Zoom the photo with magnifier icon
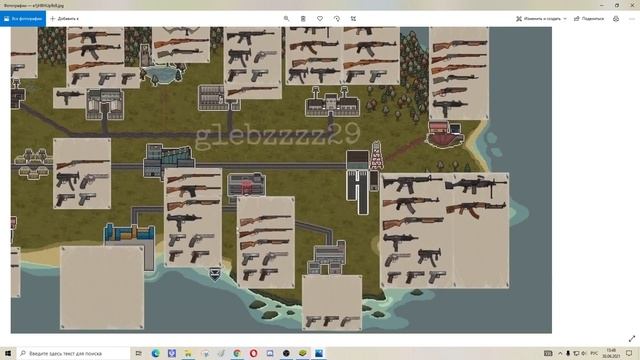640x360 pixels. pos(286,19)
